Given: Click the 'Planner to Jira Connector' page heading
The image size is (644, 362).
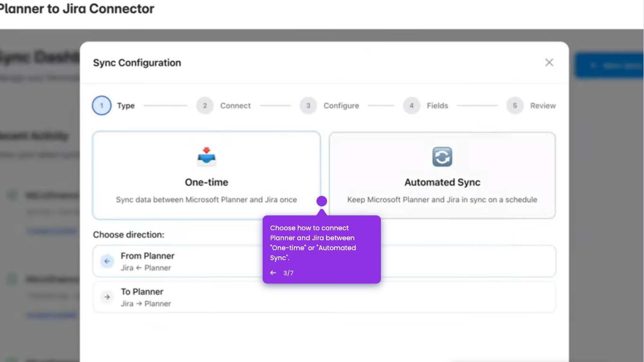Looking at the screenshot, I should pos(77,9).
